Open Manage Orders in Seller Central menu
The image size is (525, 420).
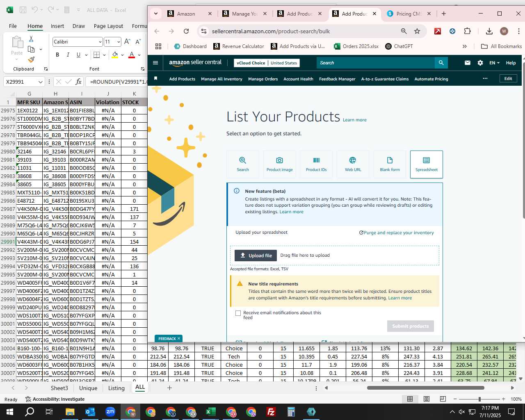coord(263,79)
